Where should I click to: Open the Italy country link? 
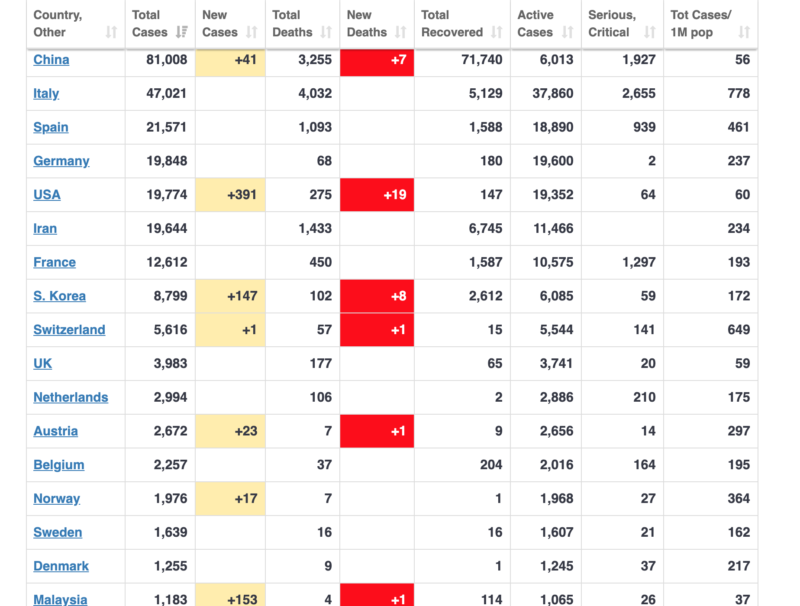point(46,94)
